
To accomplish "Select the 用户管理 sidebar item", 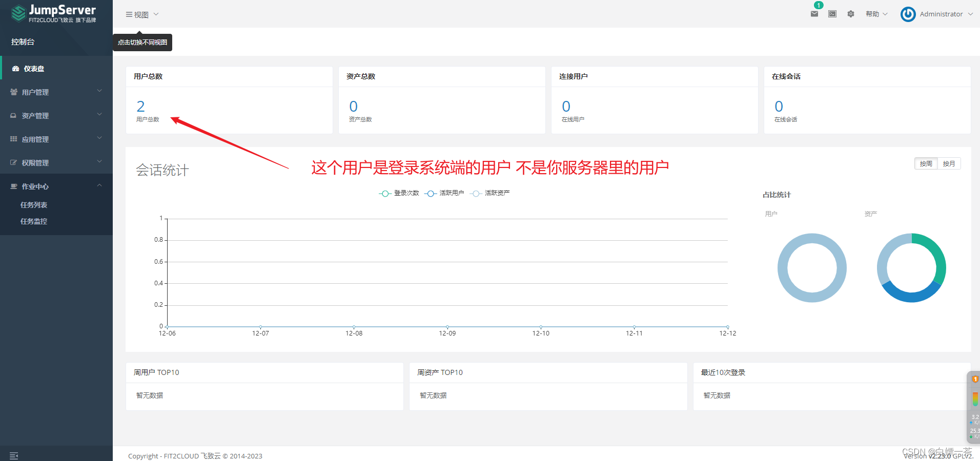I will [x=56, y=92].
